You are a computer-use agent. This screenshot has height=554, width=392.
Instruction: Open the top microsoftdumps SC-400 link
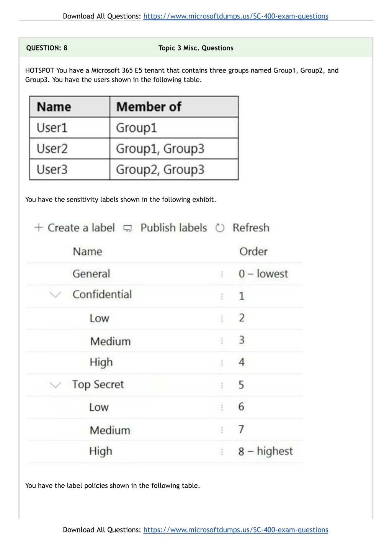click(x=236, y=16)
